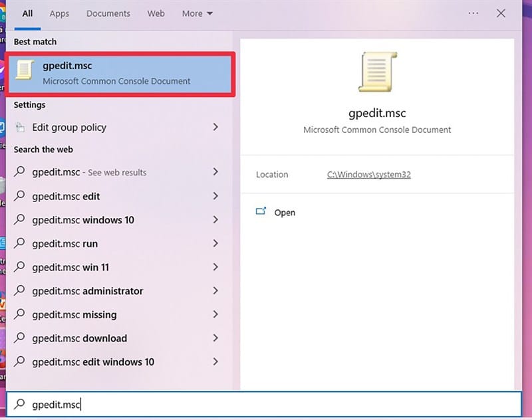Image resolution: width=532 pixels, height=420 pixels.
Task: Click the Edit group policy settings icon
Action: pos(21,128)
